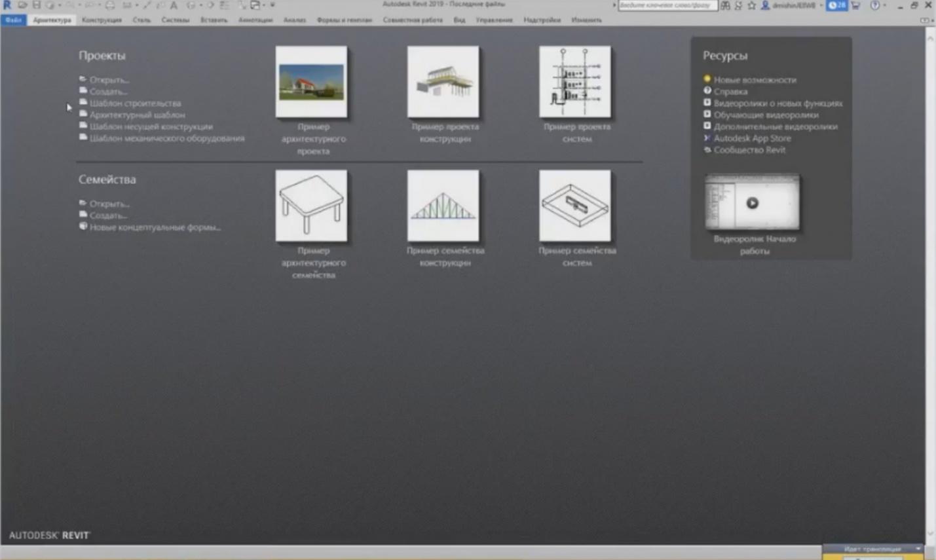This screenshot has width=936, height=560.
Task: Expand the dropdown arrow next to Switch Windows
Action: [x=264, y=5]
